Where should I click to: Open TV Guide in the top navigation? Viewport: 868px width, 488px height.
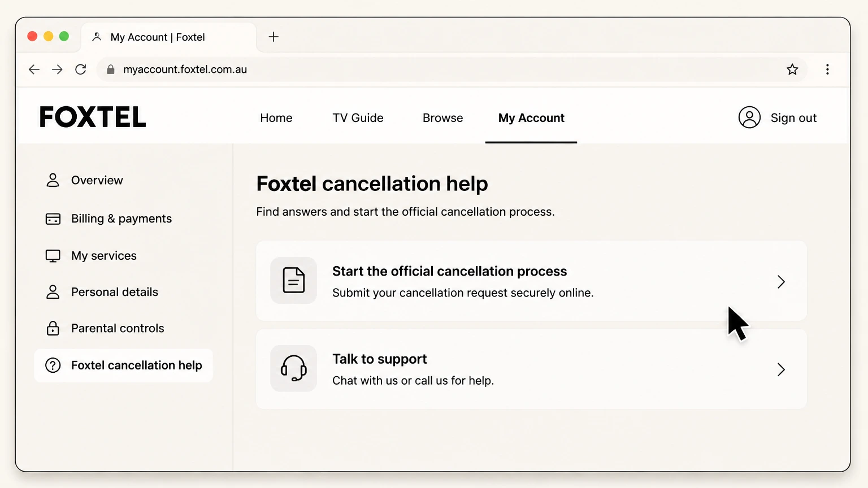coord(358,118)
